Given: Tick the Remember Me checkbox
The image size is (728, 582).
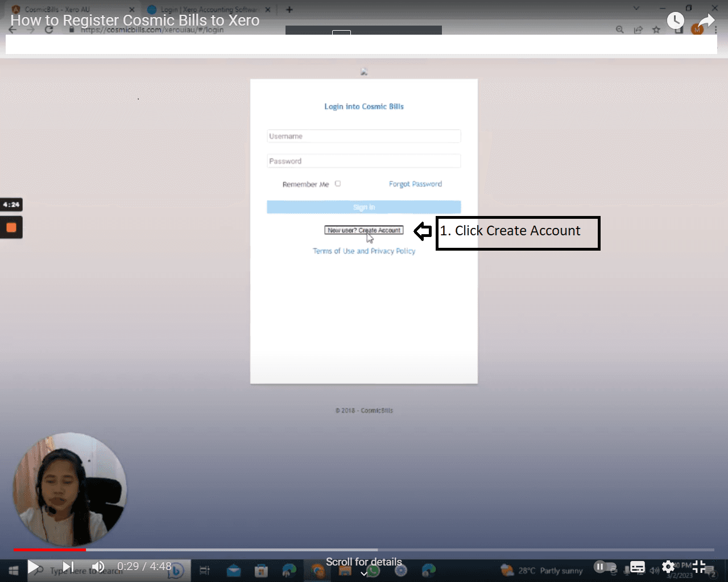Looking at the screenshot, I should (x=338, y=184).
